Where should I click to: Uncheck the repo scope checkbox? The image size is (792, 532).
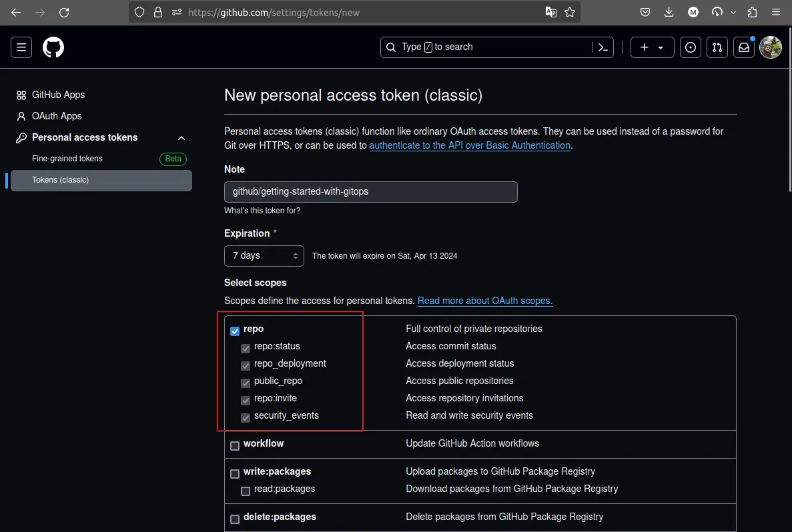[x=235, y=331]
